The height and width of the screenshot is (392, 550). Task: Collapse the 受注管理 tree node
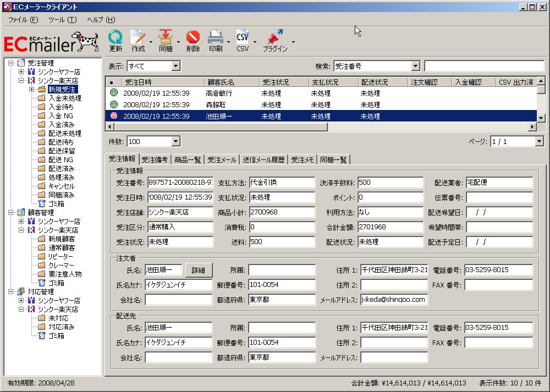[x=11, y=63]
